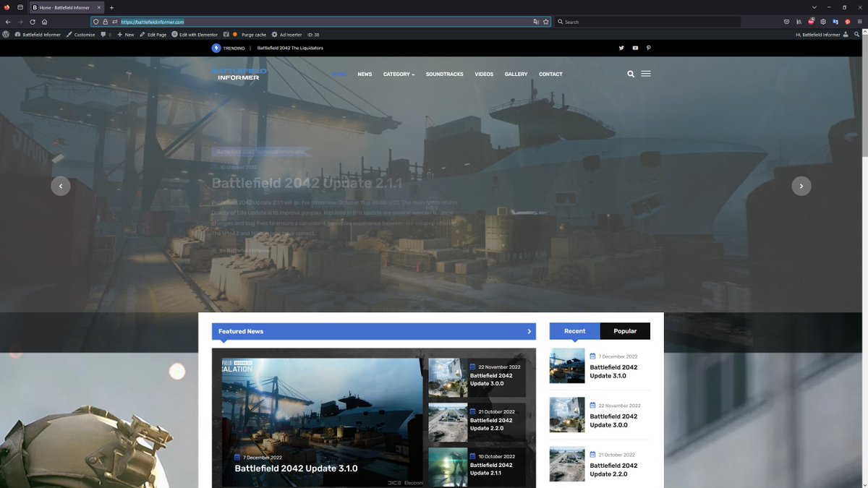Click Recent sidebar thumbnail for Update 3.0.0
The height and width of the screenshot is (488, 868).
[567, 415]
